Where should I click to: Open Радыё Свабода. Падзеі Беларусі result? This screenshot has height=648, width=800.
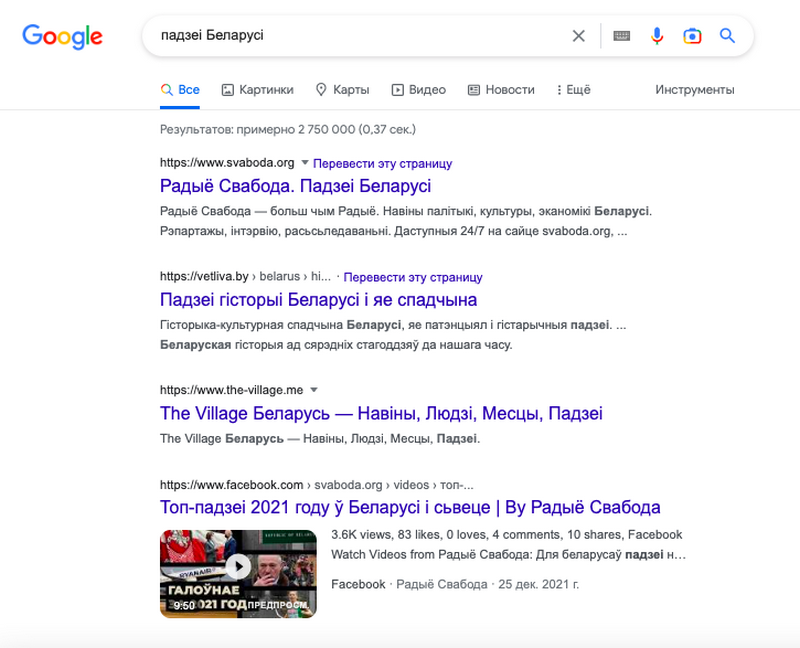[x=295, y=186]
